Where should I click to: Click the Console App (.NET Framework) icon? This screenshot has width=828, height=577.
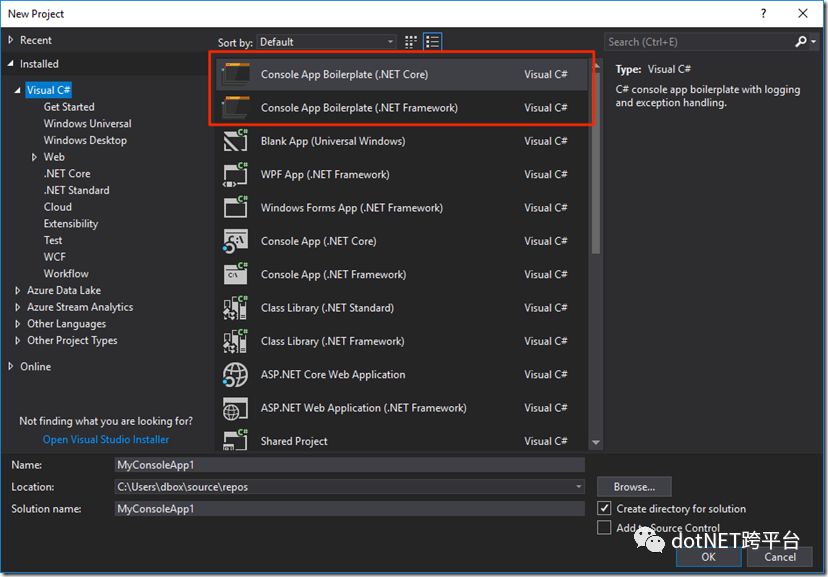click(x=236, y=274)
